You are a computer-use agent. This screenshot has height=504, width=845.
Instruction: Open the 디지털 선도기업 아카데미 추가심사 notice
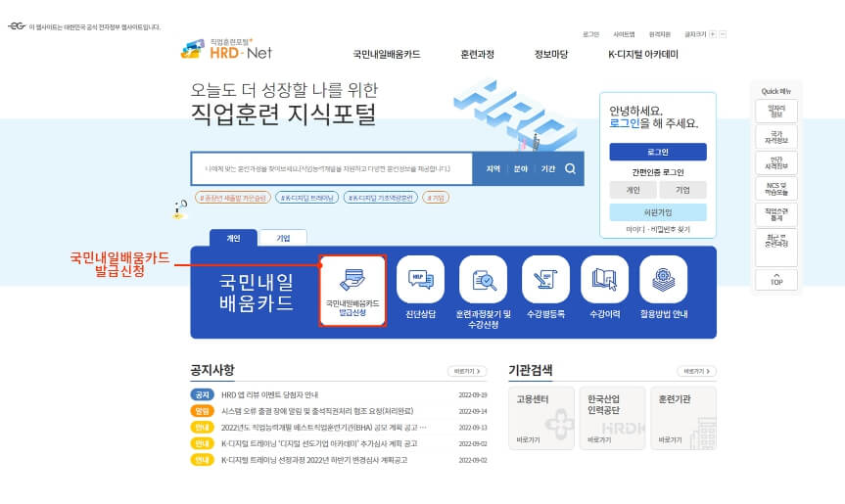319,443
